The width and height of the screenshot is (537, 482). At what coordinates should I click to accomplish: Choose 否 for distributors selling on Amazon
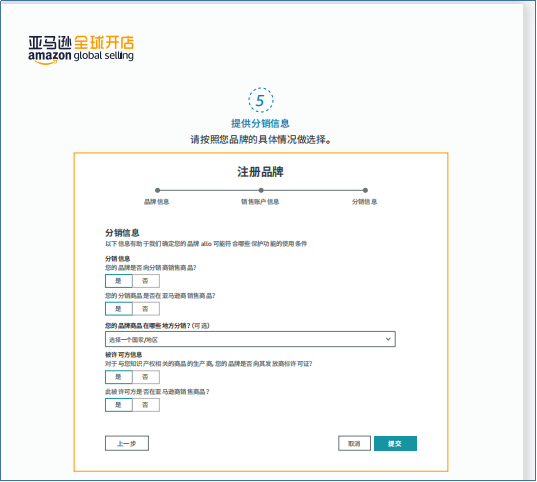(146, 309)
